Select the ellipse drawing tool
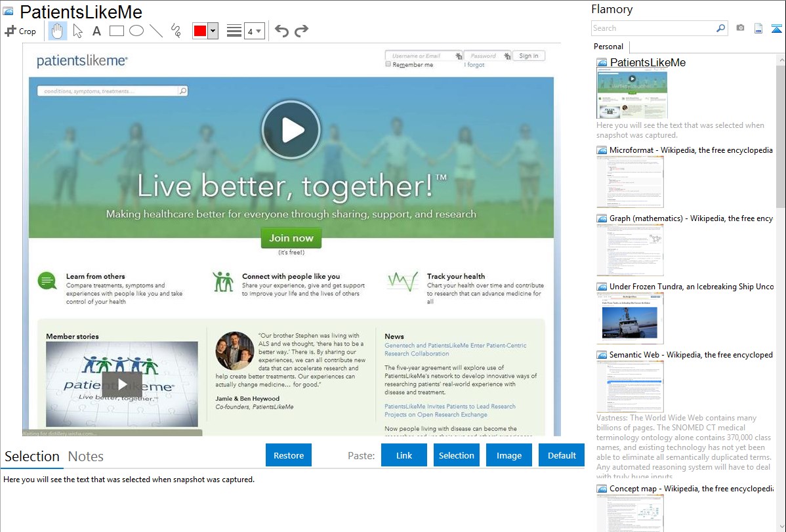 136,31
